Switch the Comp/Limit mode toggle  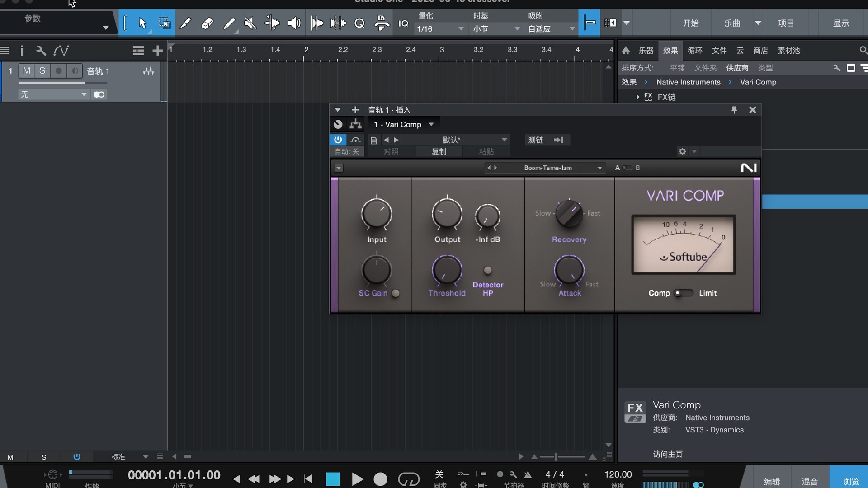[x=683, y=293]
